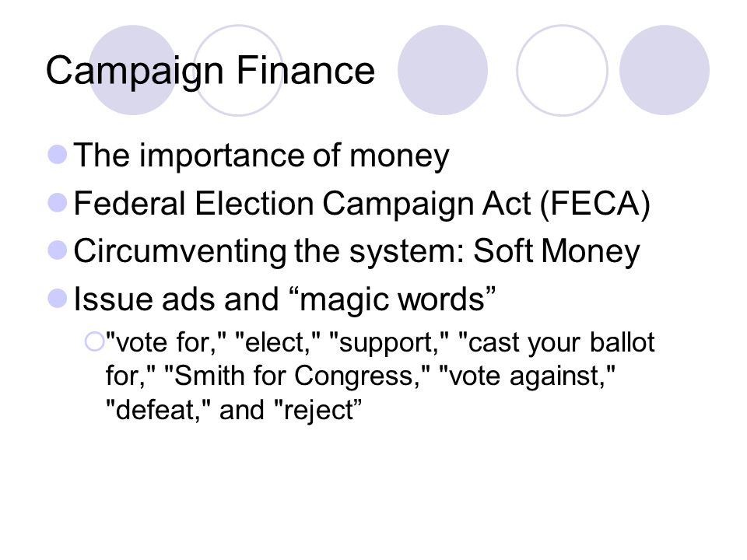Click the 'Issue ads and "magic words"' line

pyautogui.click(x=285, y=299)
